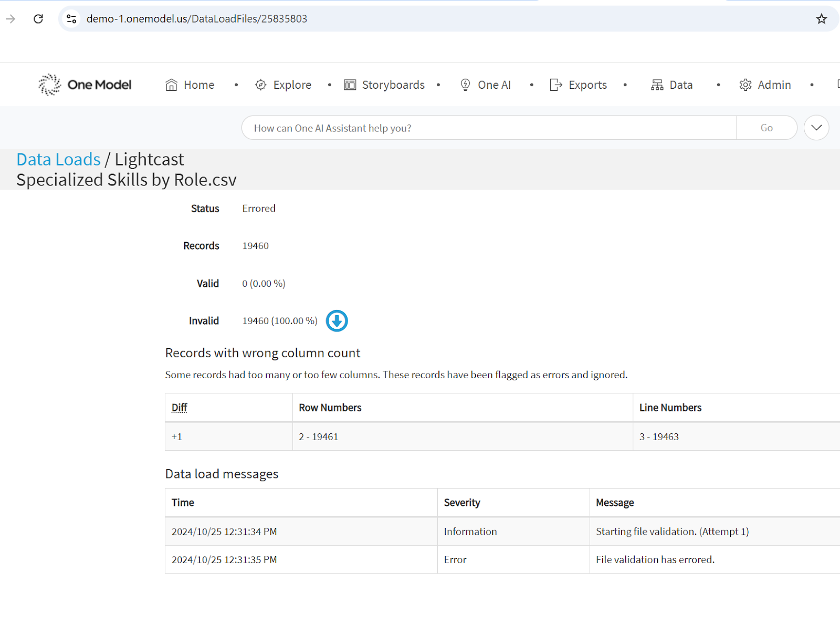Click the Admin gear icon
The width and height of the screenshot is (840, 633).
point(745,85)
